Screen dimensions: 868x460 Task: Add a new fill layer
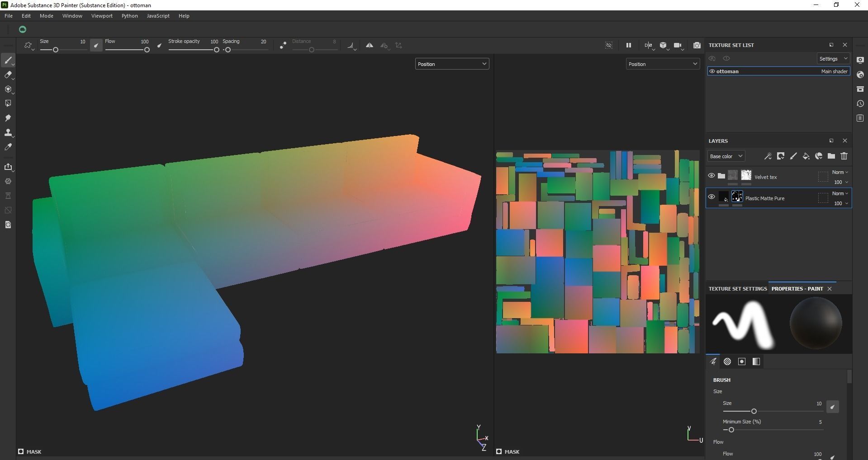[806, 156]
